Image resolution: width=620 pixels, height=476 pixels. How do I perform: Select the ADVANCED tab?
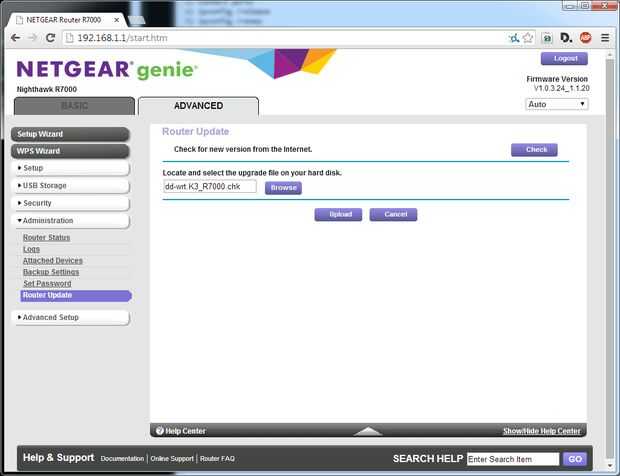coord(198,106)
